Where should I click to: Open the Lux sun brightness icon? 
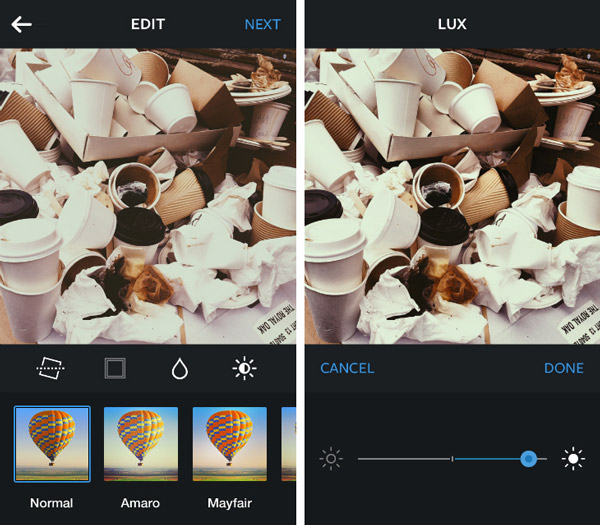pyautogui.click(x=245, y=368)
